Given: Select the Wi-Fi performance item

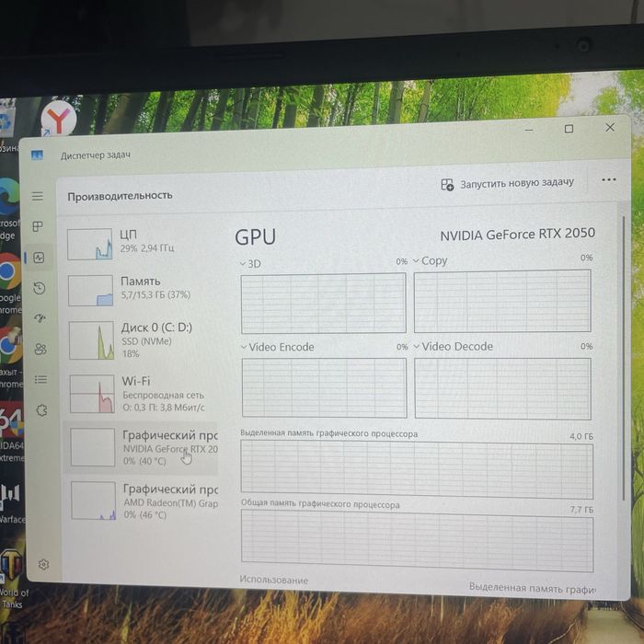Looking at the screenshot, I should [142, 394].
